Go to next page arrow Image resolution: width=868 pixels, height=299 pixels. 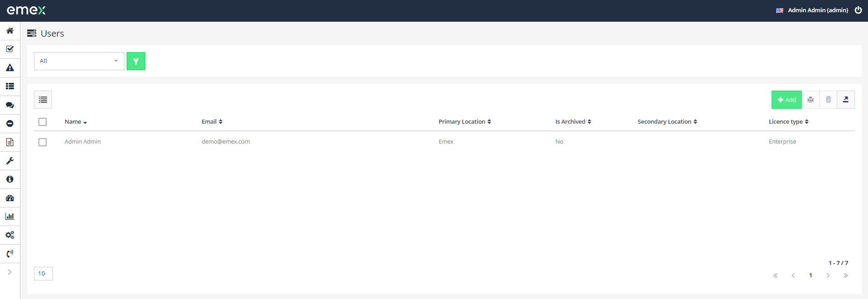[x=828, y=275]
